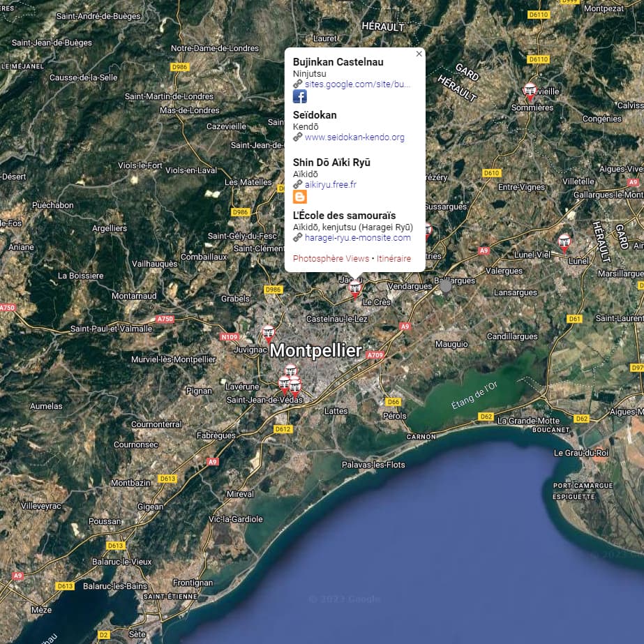Open the sites.google.com/site/bu... link
644x644 pixels.
pyautogui.click(x=356, y=84)
